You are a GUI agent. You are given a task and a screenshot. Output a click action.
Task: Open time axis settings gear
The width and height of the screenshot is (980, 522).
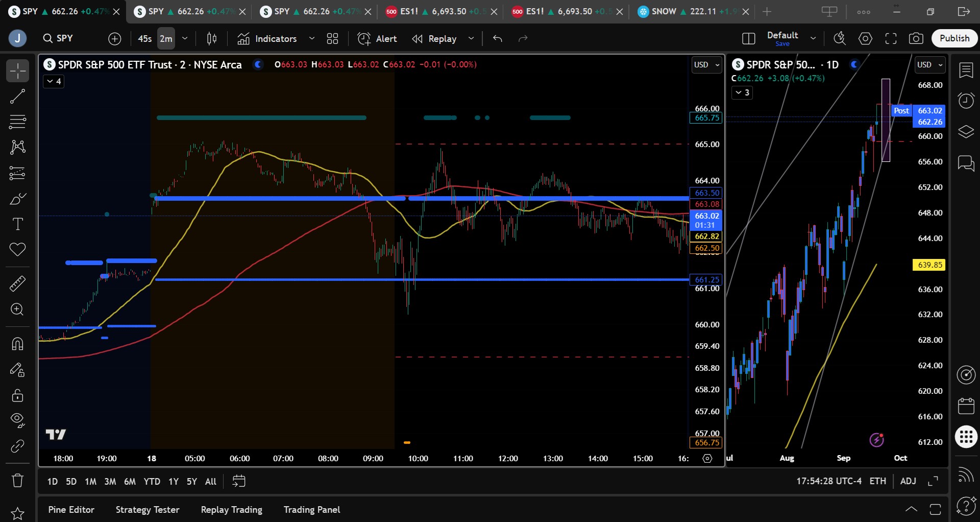707,458
